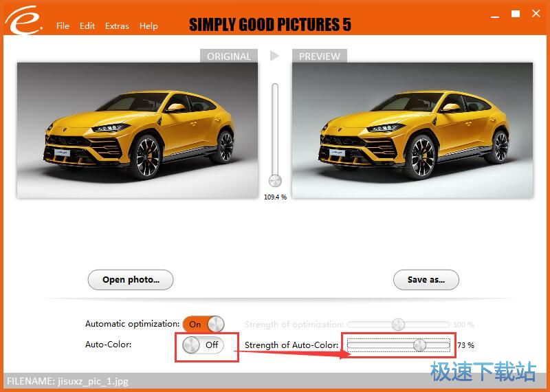Click the Strength of Auto-Color slider knob
Viewport: 550px width, 392px height.
click(419, 345)
